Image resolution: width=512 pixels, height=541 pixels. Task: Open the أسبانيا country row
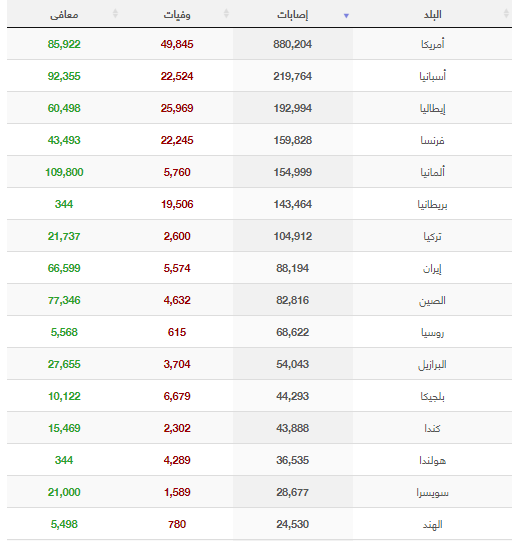click(259, 76)
